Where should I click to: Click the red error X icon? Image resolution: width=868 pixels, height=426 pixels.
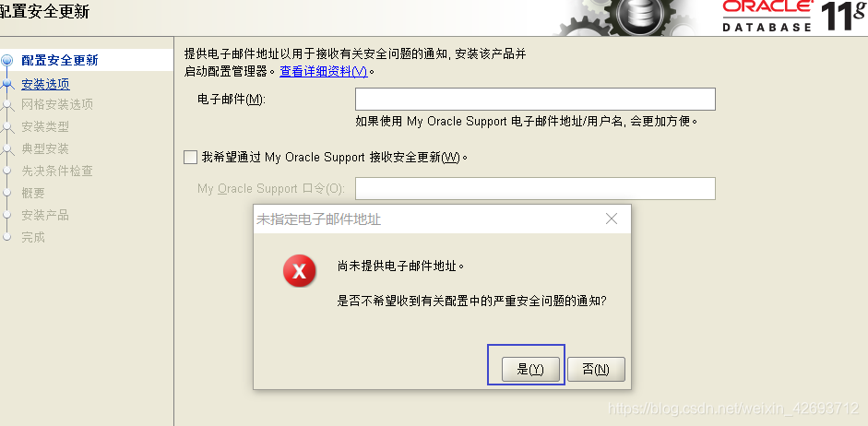point(300,271)
